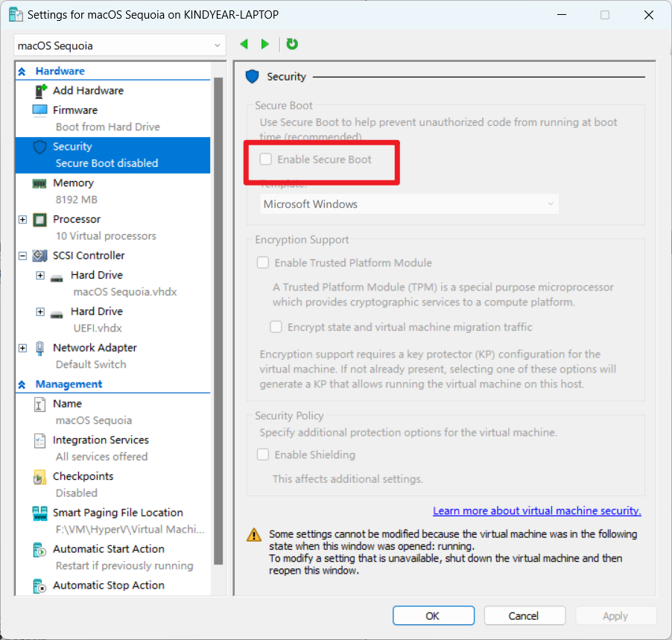Click the Apply button
Screen dimensions: 672x640
click(x=615, y=615)
